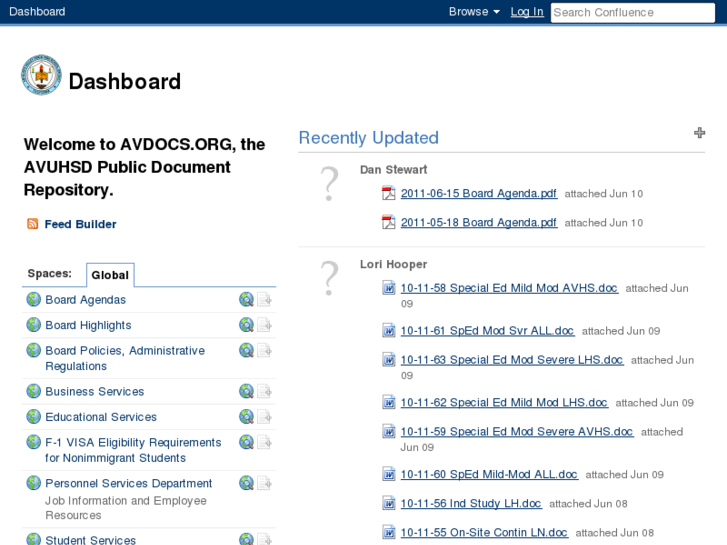Open 10-11-56 Ind Study LH.doc

[471, 504]
